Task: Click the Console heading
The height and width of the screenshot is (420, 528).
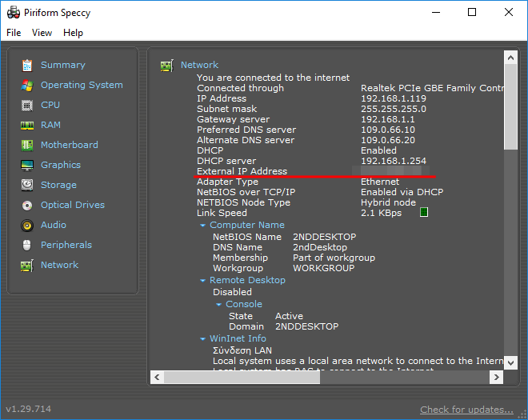Action: pyautogui.click(x=244, y=304)
